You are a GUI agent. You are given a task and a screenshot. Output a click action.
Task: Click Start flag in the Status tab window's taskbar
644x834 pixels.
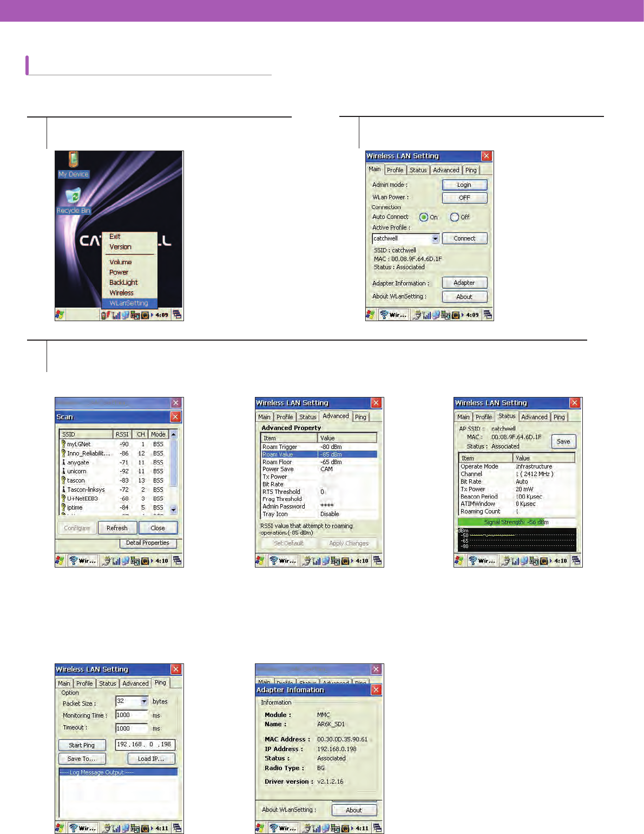[459, 561]
